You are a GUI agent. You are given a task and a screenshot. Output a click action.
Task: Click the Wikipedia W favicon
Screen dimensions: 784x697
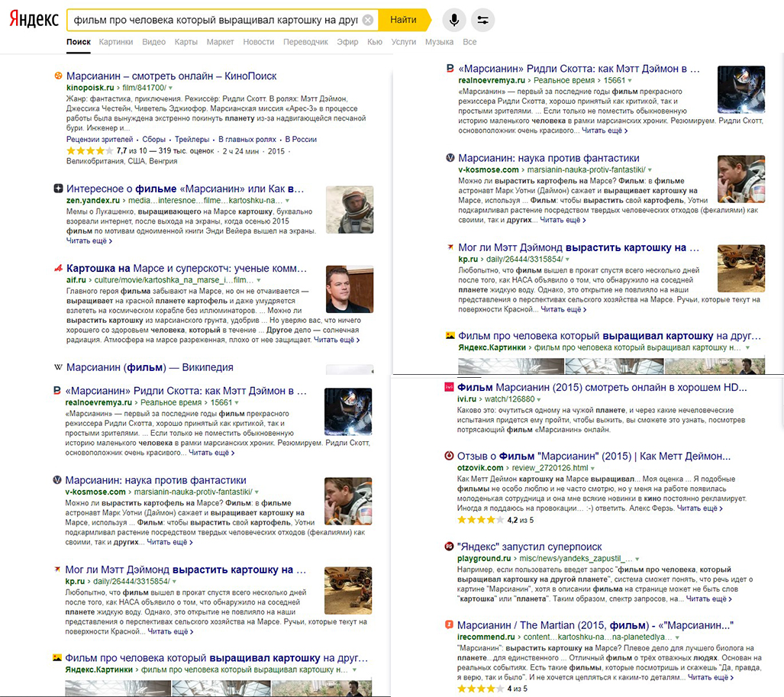point(58,367)
